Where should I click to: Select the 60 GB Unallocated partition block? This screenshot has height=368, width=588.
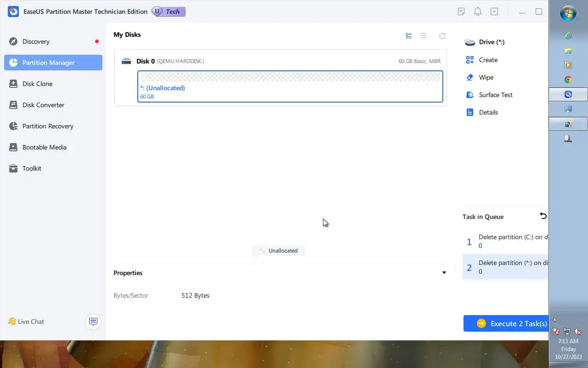pyautogui.click(x=290, y=86)
